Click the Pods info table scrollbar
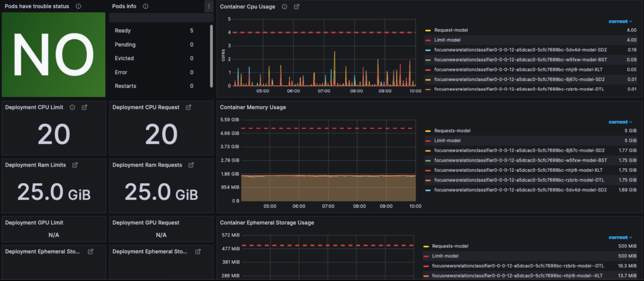The width and height of the screenshot is (644, 281). click(x=211, y=56)
